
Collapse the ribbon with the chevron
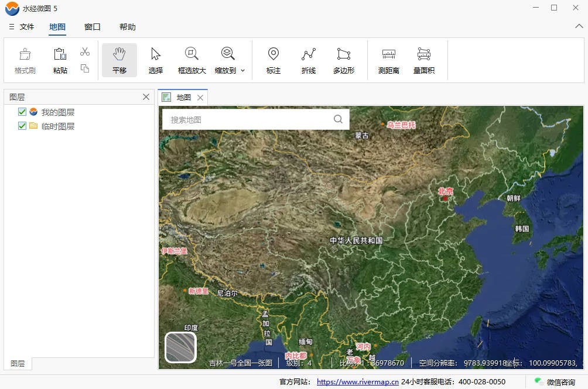point(579,26)
